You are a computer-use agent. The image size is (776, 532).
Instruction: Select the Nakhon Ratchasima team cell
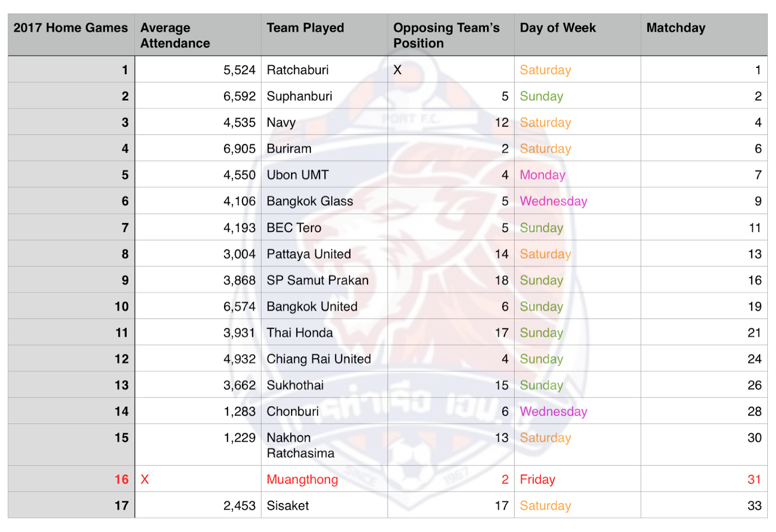click(324, 445)
